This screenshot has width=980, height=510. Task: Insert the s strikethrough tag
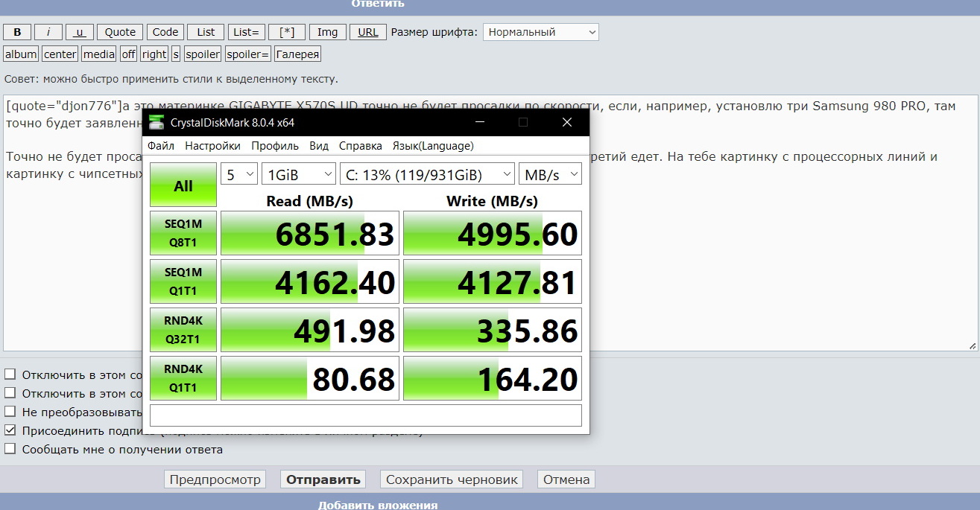point(176,54)
